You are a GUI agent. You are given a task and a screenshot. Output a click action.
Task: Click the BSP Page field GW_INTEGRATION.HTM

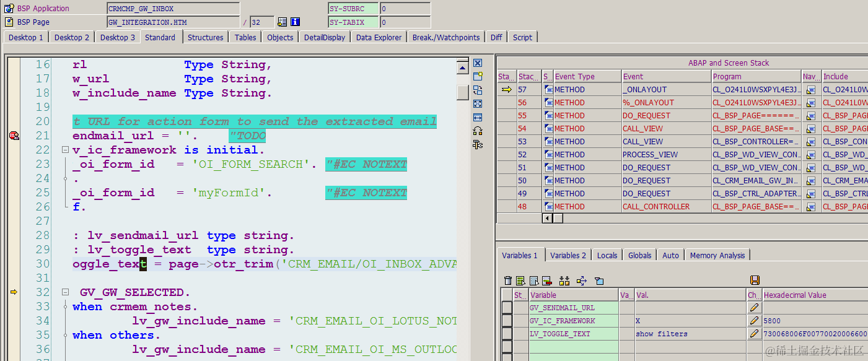click(173, 22)
